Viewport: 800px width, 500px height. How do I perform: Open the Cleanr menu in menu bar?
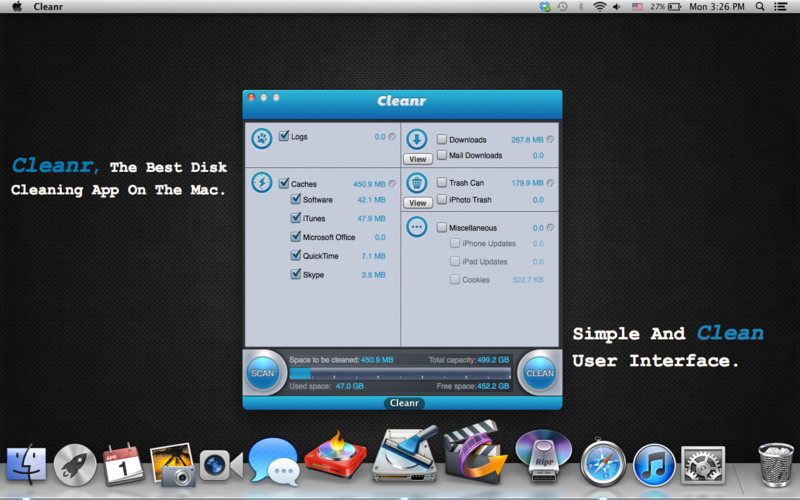pyautogui.click(x=48, y=7)
